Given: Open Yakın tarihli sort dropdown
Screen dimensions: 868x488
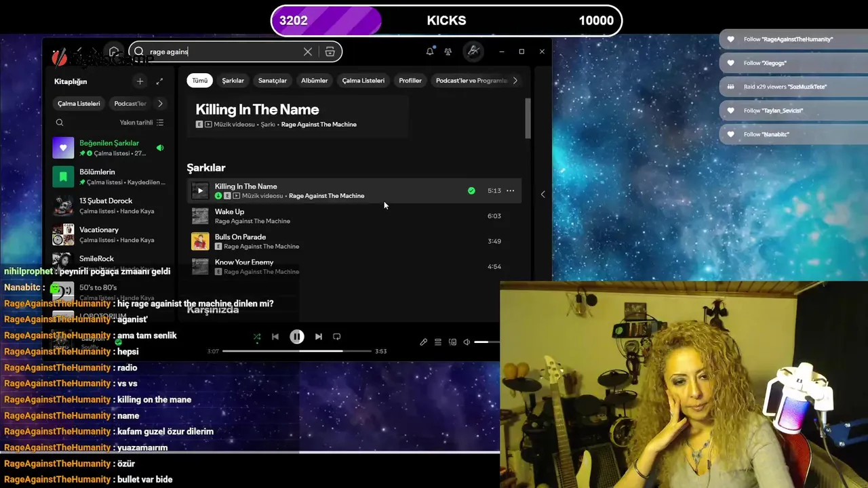Looking at the screenshot, I should (x=142, y=123).
